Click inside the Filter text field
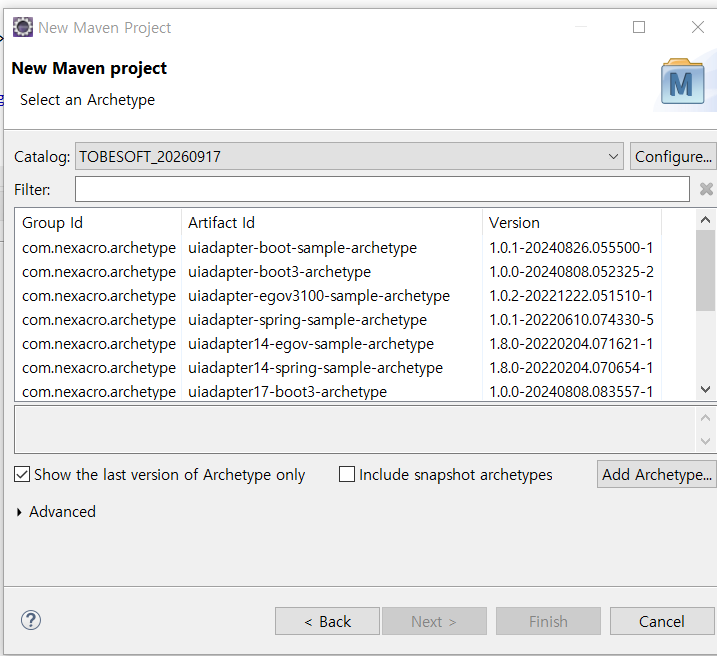Image resolution: width=717 pixels, height=656 pixels. [x=382, y=189]
